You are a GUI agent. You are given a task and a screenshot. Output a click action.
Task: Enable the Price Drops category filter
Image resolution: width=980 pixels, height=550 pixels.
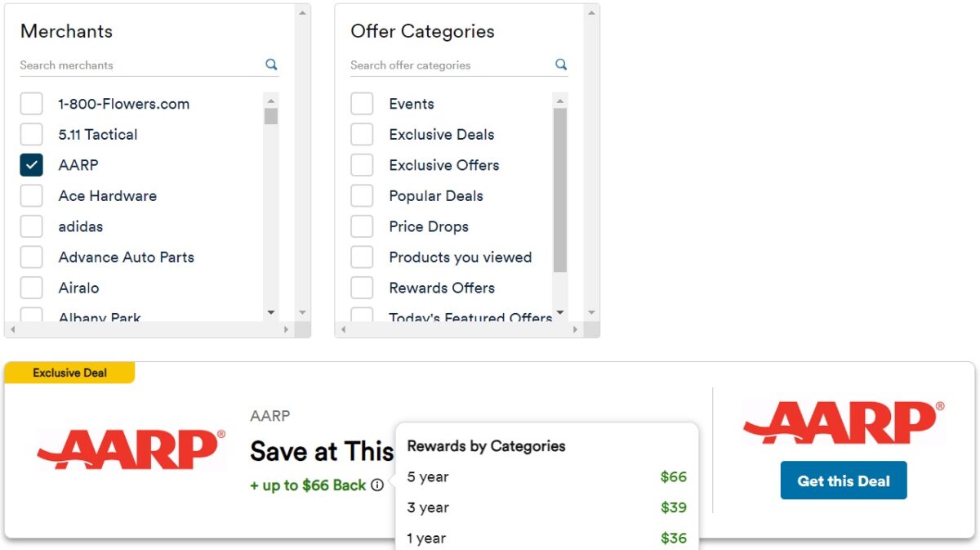pyautogui.click(x=362, y=226)
